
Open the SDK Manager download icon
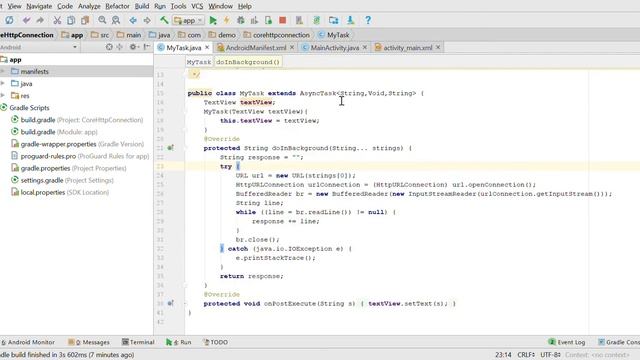(x=350, y=20)
